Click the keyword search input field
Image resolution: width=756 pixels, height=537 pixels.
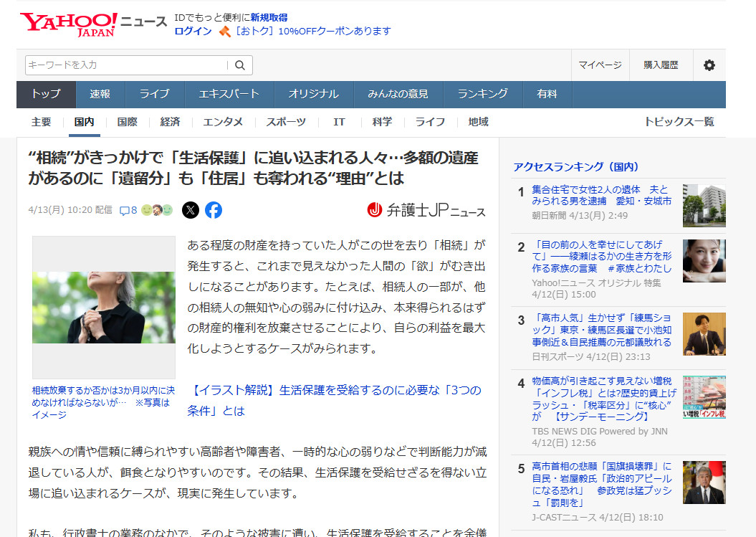pyautogui.click(x=125, y=65)
